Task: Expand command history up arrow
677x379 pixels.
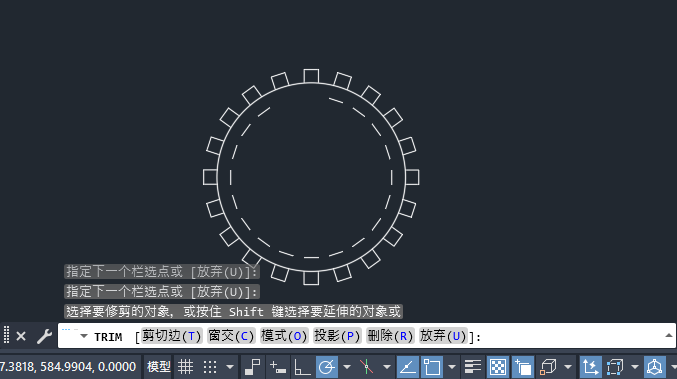Action: 668,335
